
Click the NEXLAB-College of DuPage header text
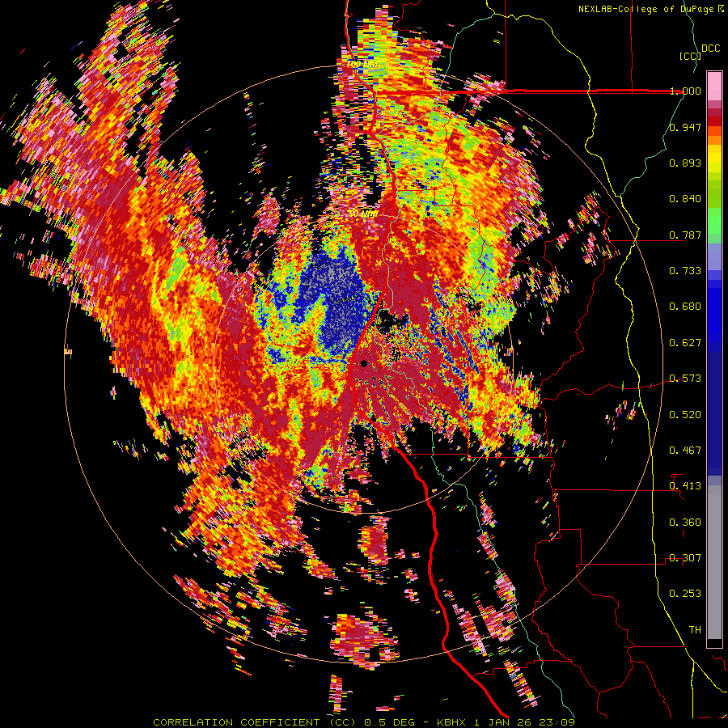click(x=647, y=9)
